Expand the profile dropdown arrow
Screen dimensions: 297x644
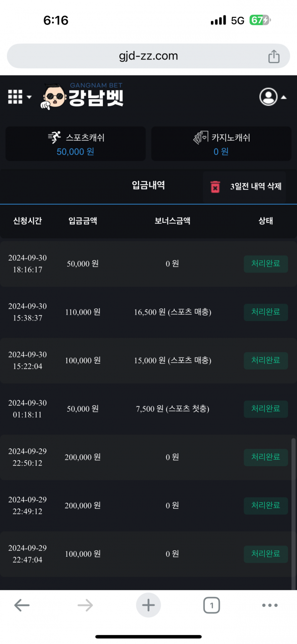(284, 98)
